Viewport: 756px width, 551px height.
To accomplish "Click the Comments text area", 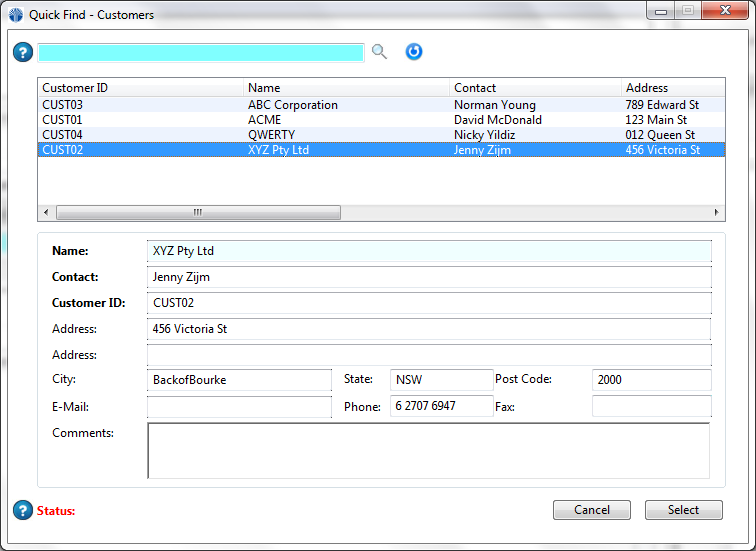I will tap(428, 450).
